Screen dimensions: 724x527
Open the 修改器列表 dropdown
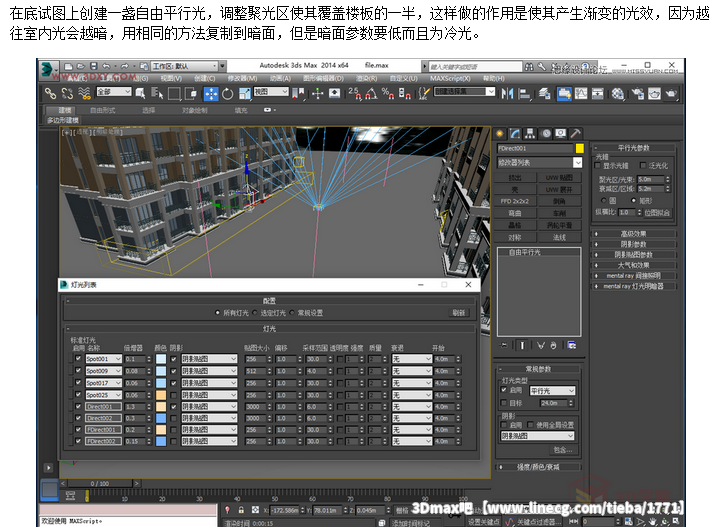(539, 163)
